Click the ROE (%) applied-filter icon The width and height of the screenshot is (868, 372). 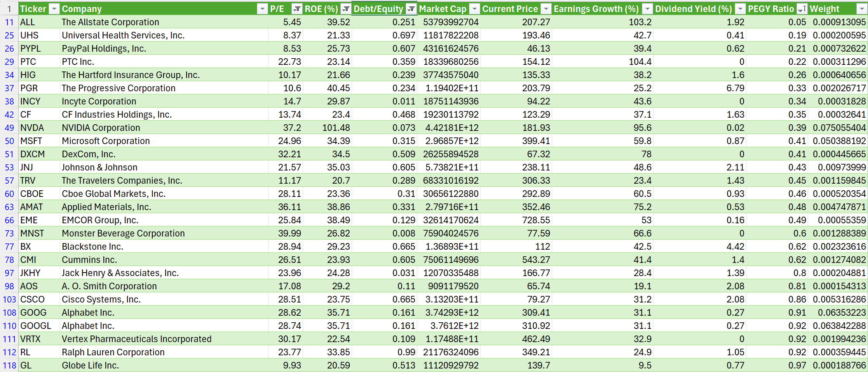click(x=345, y=9)
